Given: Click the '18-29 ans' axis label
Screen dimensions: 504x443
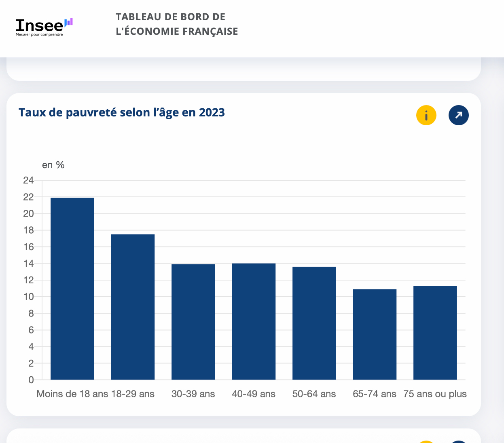Looking at the screenshot, I should 133,394.
